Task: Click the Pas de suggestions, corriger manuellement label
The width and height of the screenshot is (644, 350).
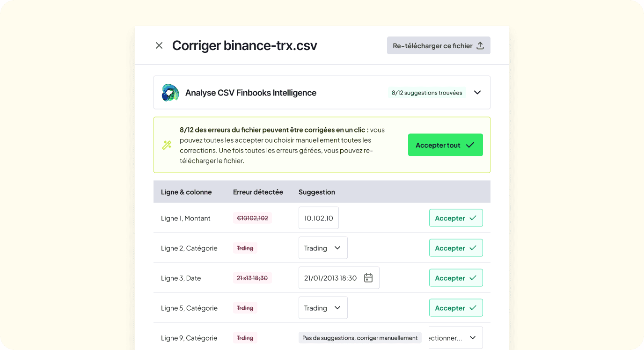Action: pos(360,338)
